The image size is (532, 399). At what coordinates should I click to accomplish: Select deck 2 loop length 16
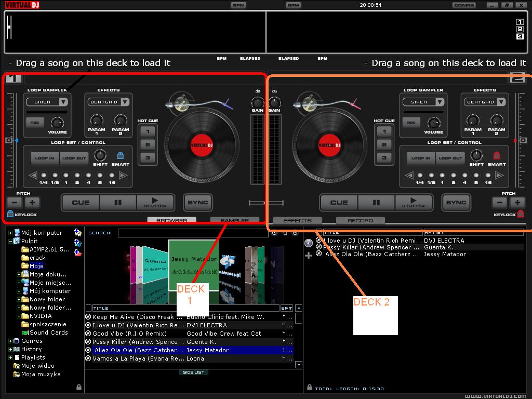pyautogui.click(x=488, y=176)
